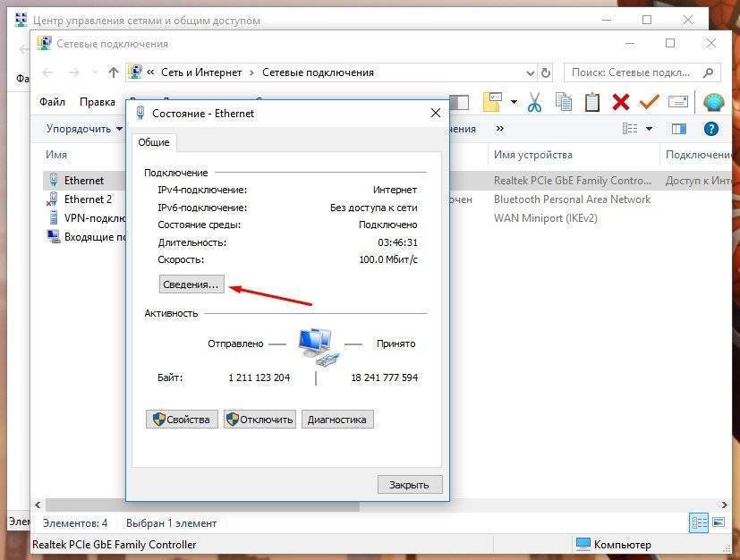The image size is (740, 560).
Task: Click the change view list icon
Action: click(x=630, y=129)
